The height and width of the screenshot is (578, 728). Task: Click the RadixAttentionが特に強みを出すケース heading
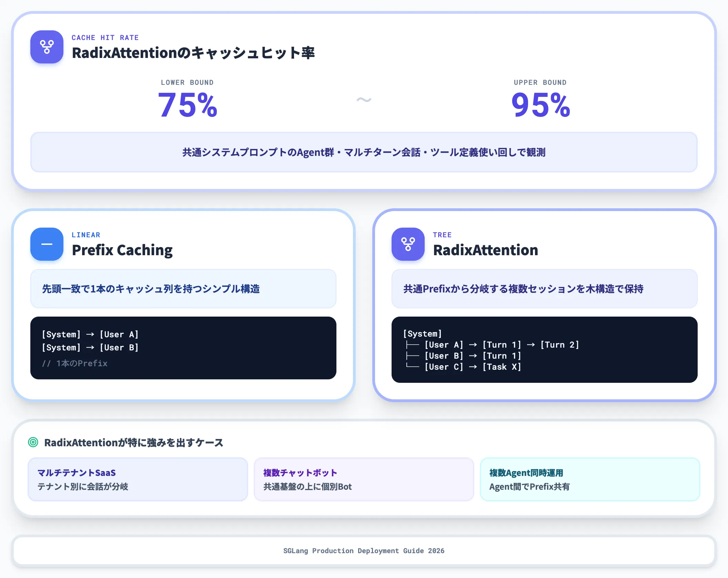tap(134, 442)
